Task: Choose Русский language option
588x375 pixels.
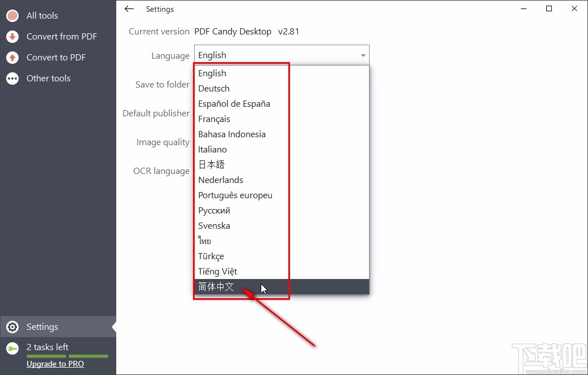Action: click(282, 211)
